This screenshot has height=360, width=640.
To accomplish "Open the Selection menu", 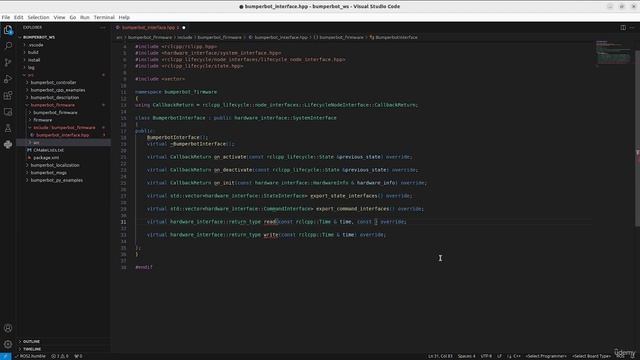I will [38, 17].
